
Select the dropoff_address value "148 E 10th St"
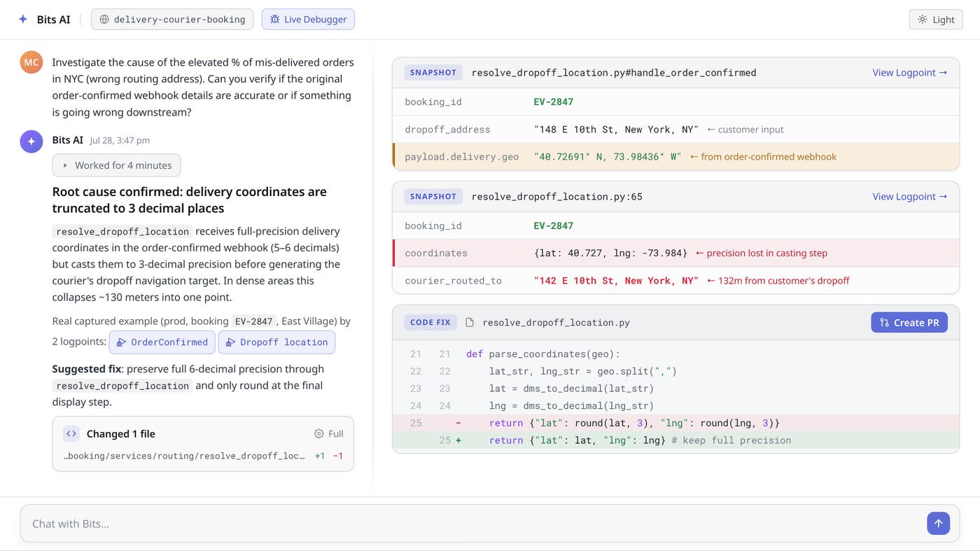pyautogui.click(x=616, y=130)
